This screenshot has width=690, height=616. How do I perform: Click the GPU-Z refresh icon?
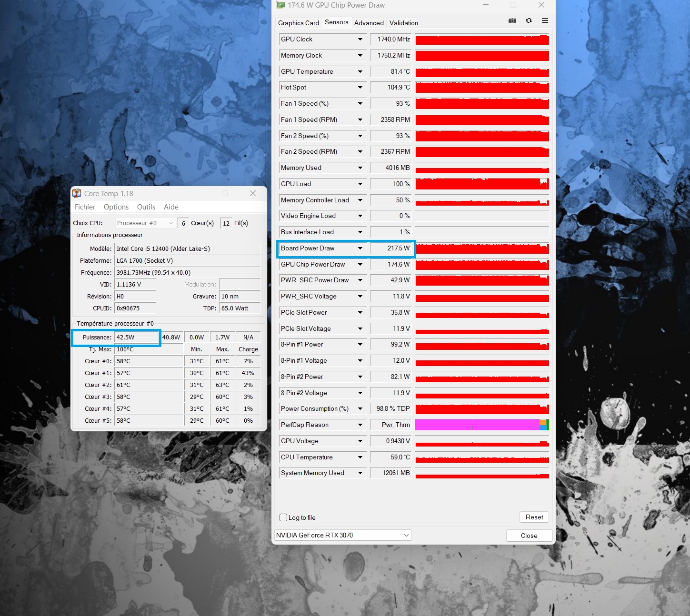(x=529, y=20)
